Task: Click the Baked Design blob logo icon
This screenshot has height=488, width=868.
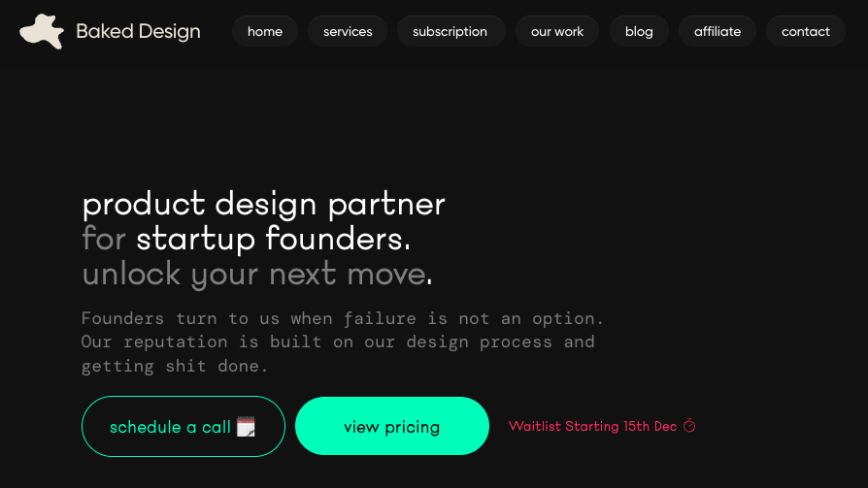Action: coord(42,31)
